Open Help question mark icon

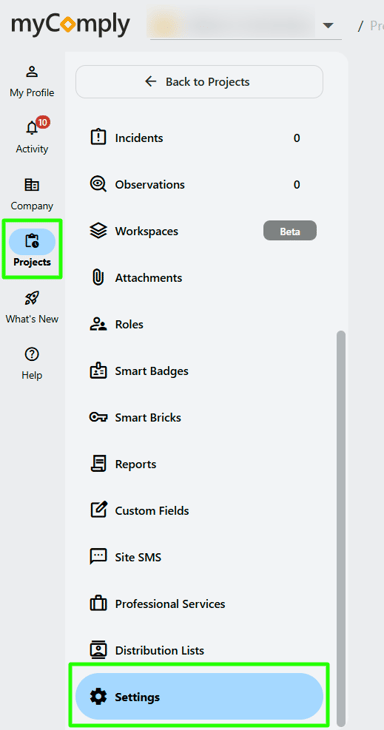(x=32, y=354)
